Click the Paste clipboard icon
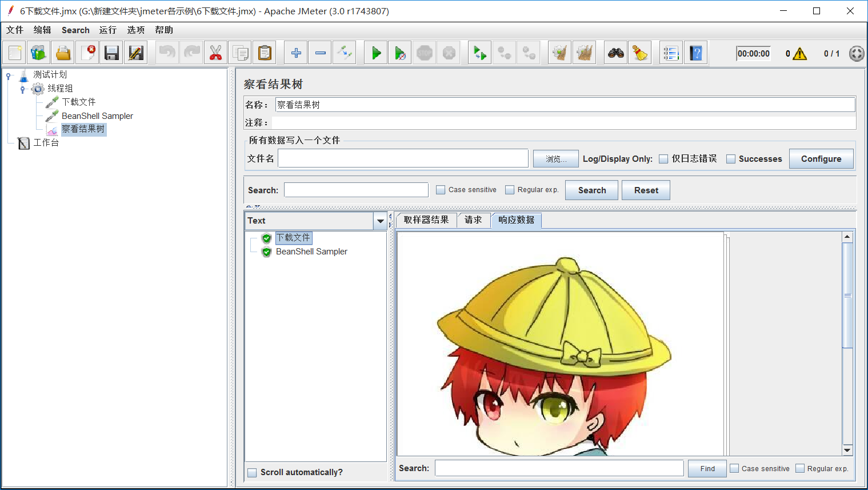Screen dimensions: 868x490 265,53
